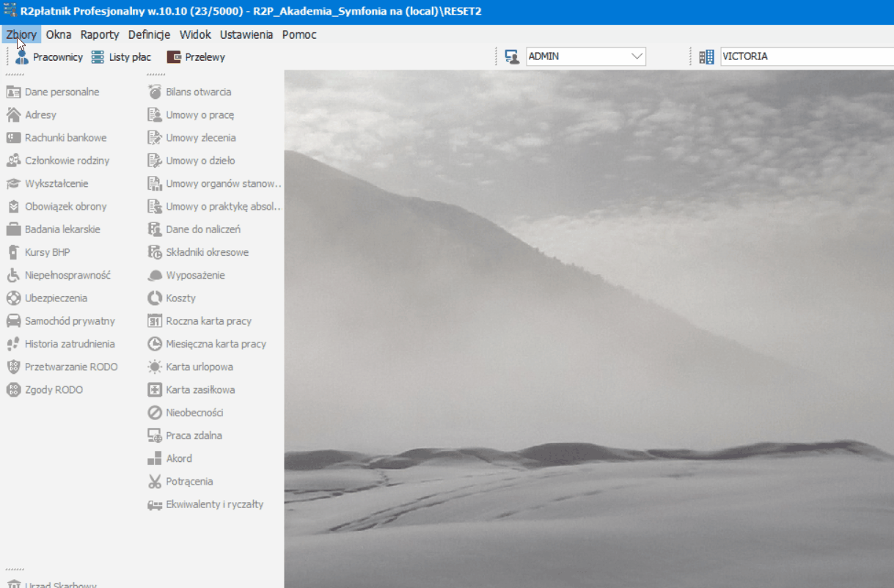894x588 pixels.
Task: Click the Członkowie rodziny icon
Action: point(13,161)
